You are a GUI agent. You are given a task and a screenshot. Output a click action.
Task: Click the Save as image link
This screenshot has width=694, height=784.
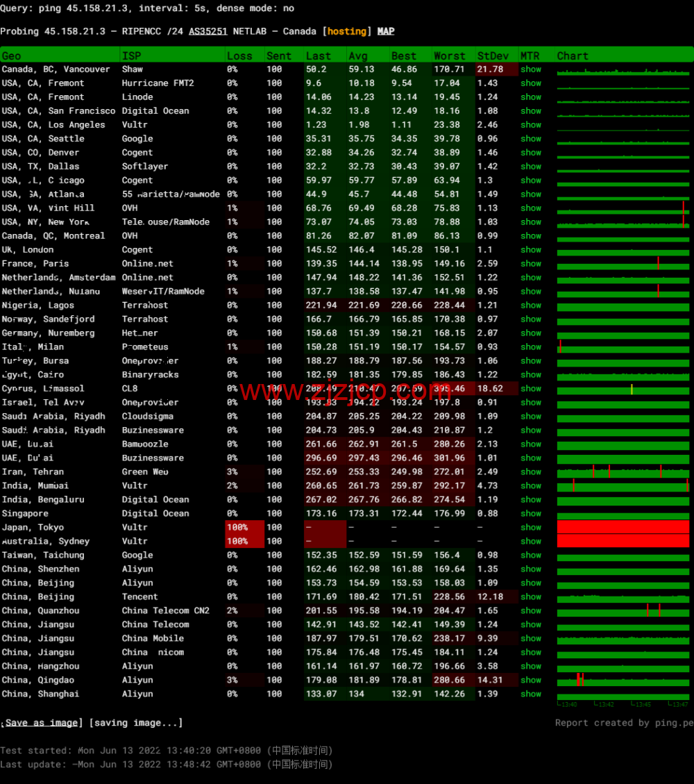(x=42, y=723)
